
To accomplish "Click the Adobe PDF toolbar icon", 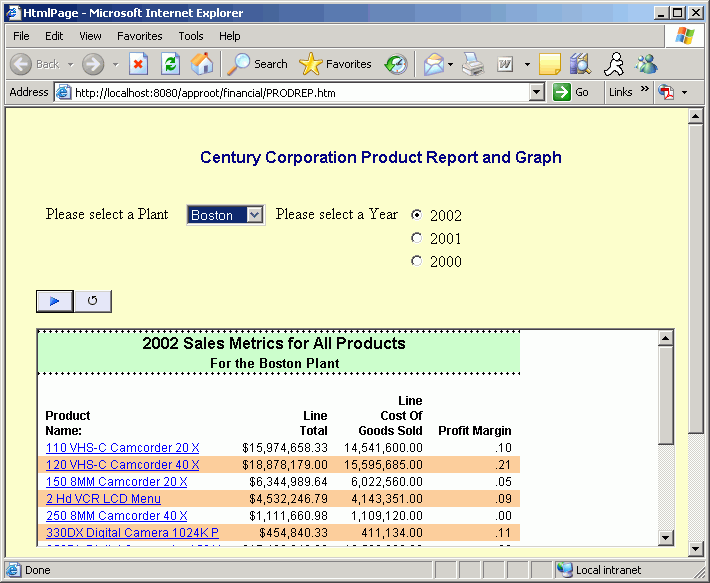I will (x=666, y=92).
